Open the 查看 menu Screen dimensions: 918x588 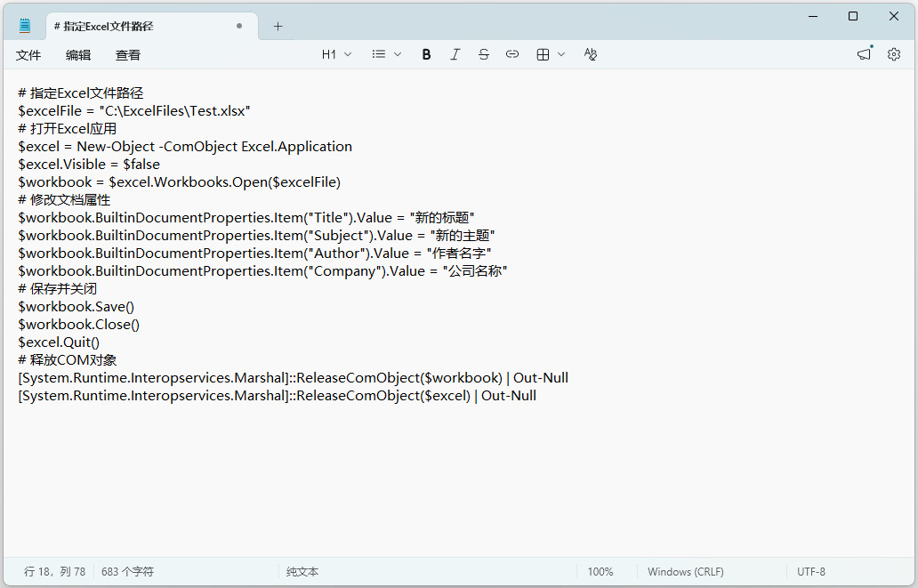point(128,55)
